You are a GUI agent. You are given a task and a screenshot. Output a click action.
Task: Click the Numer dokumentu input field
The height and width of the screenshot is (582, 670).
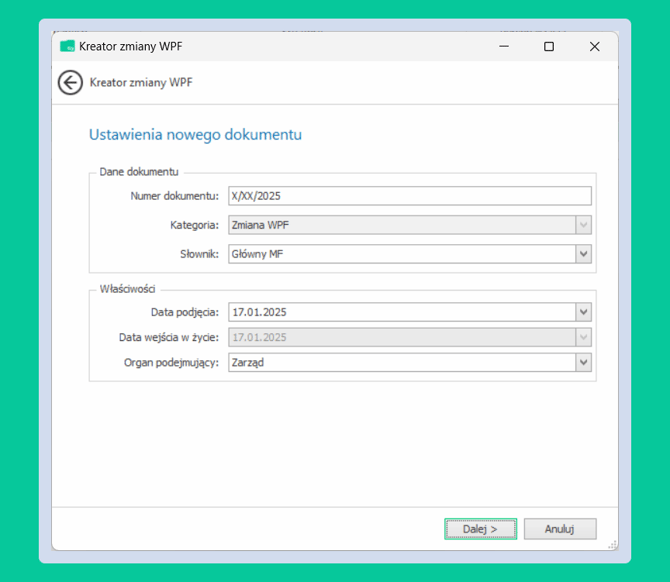pyautogui.click(x=410, y=196)
